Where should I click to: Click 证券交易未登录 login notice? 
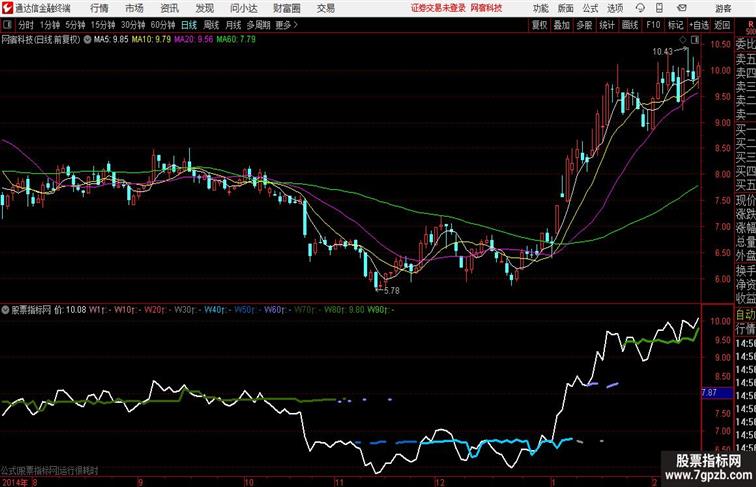click(x=438, y=8)
